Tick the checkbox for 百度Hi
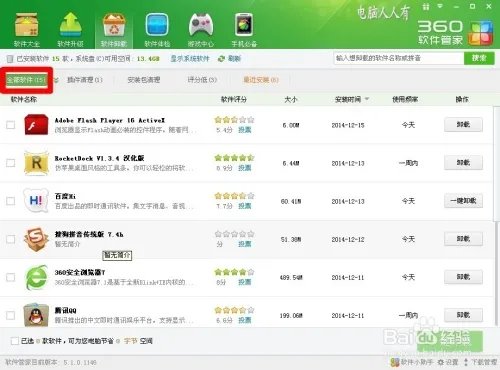The image size is (500, 370). (x=11, y=201)
